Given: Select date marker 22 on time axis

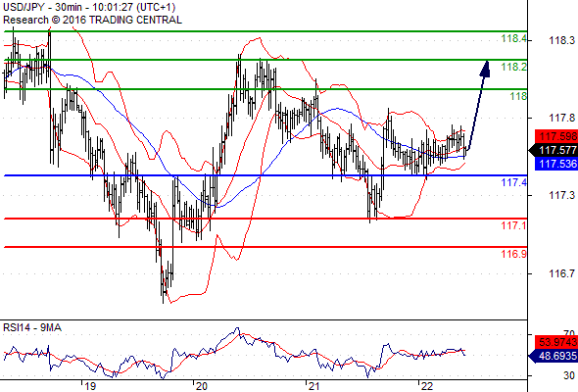Looking at the screenshot, I should pos(426,386).
